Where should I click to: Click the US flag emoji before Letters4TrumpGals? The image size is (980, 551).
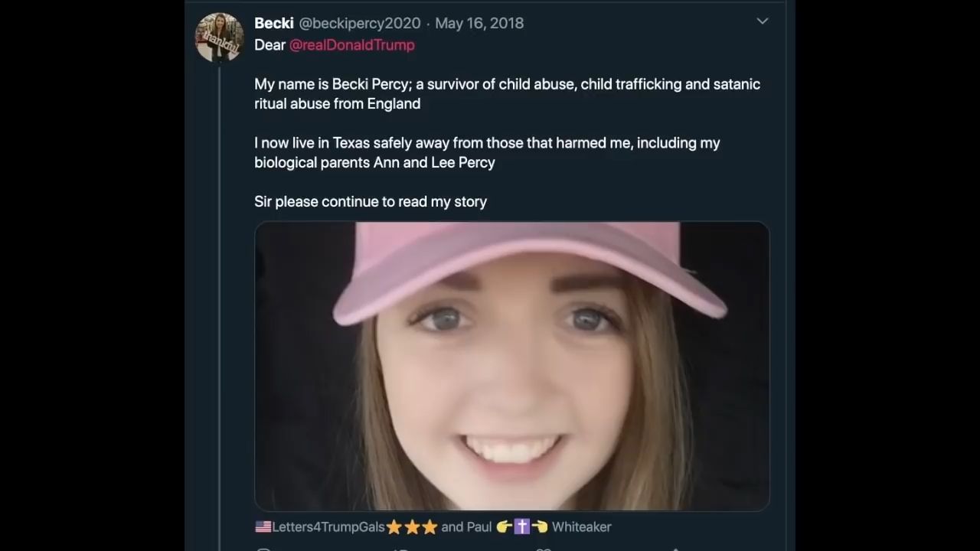(x=263, y=527)
